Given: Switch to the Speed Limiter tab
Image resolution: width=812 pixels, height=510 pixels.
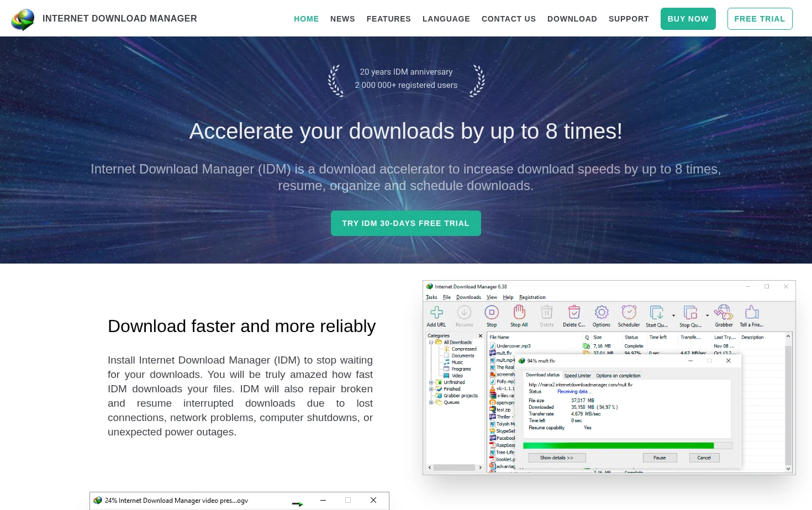Looking at the screenshot, I should 577,376.
